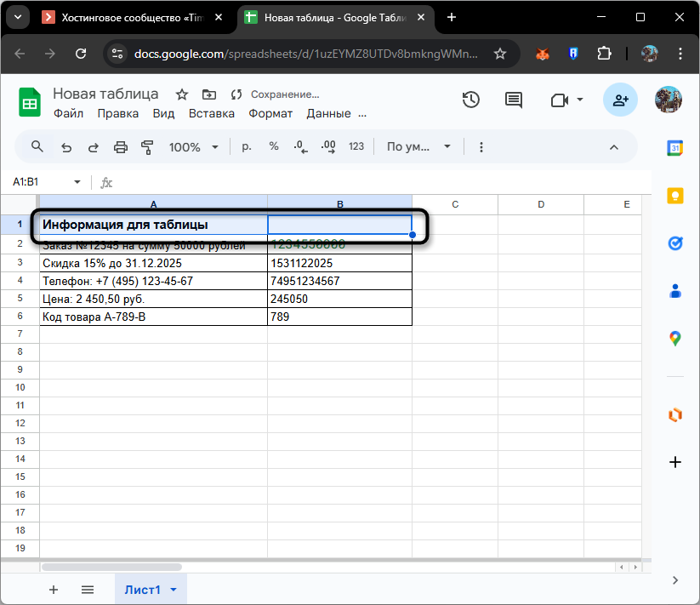
Task: Open the font dropdown По ум...
Action: click(x=418, y=147)
